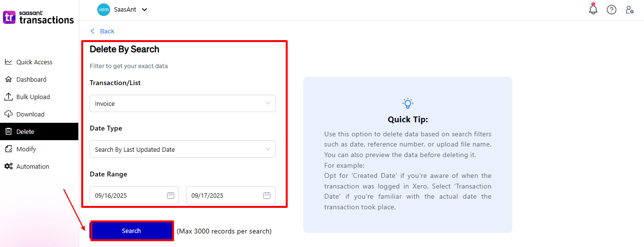Open the Transaction/List Invoice dropdown
Viewport: 644px width, 247px height.
pos(182,103)
